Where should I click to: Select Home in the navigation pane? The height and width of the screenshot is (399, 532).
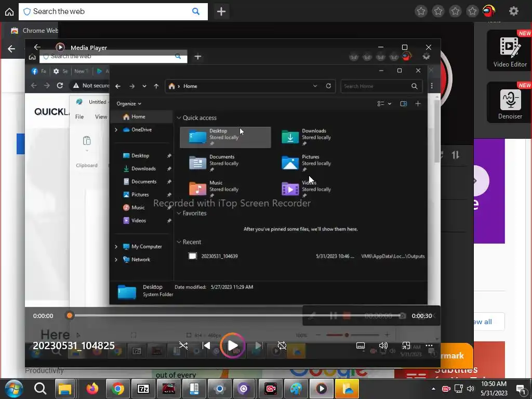(142, 117)
